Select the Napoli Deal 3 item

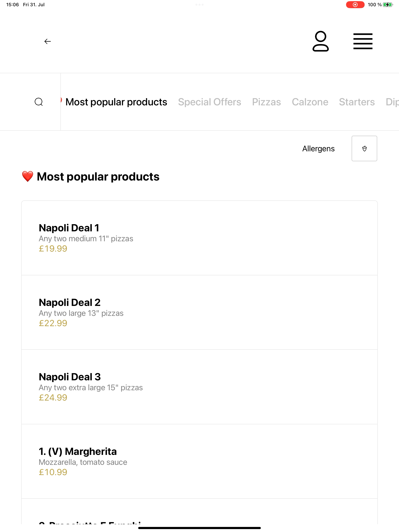pyautogui.click(x=199, y=387)
